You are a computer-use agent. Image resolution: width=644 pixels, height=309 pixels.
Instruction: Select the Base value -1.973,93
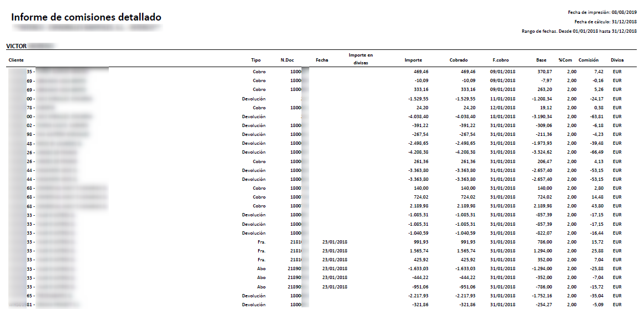(x=542, y=143)
